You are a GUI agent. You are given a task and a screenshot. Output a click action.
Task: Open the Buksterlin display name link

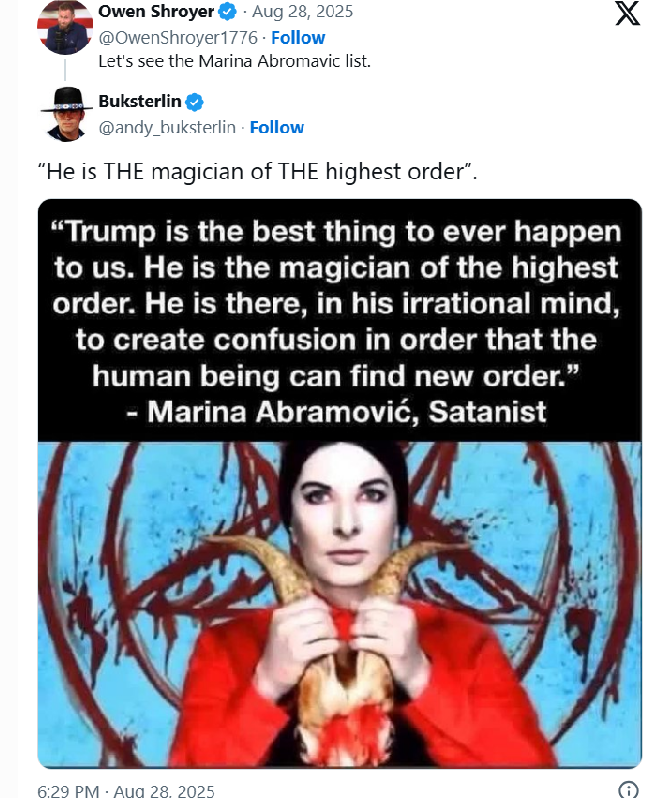click(140, 101)
